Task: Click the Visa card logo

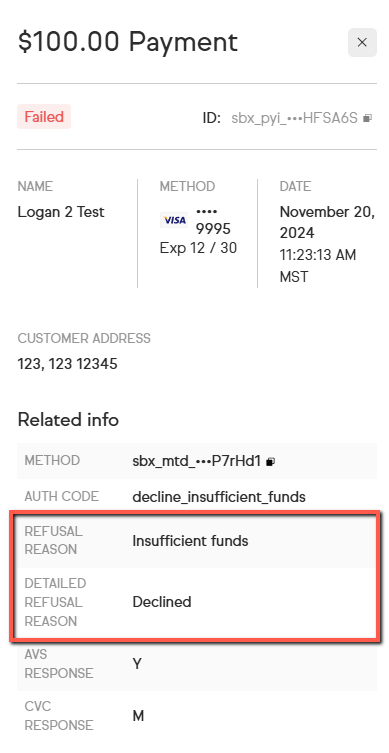Action: pos(174,220)
